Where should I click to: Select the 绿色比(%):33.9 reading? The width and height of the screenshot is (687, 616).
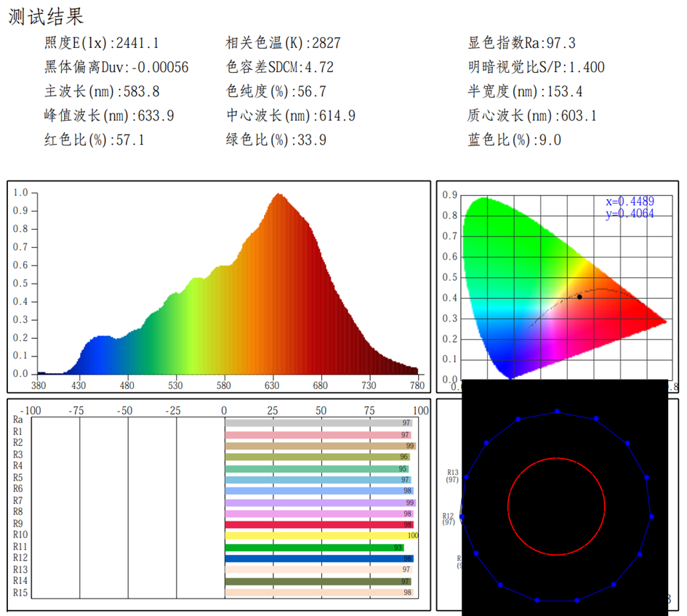click(276, 140)
